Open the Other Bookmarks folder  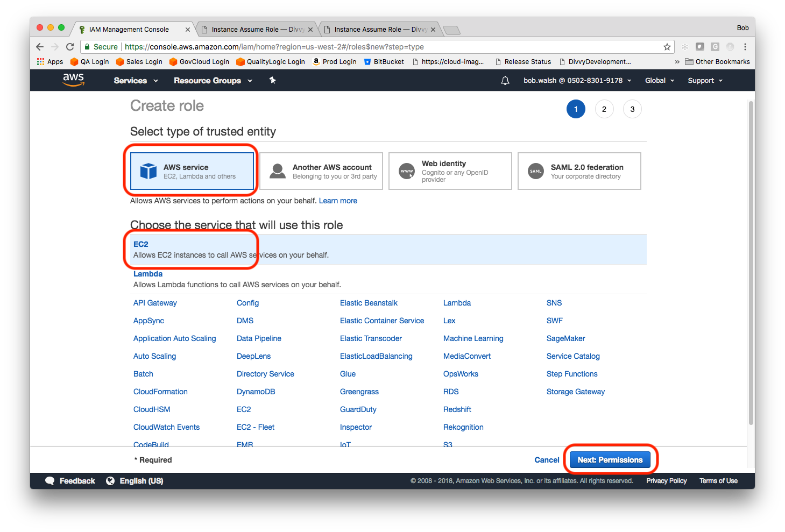tap(717, 62)
